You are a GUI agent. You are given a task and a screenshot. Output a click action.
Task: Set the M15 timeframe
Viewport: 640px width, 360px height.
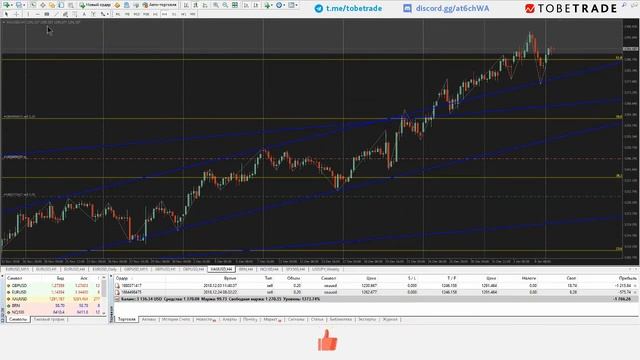[x=136, y=14]
